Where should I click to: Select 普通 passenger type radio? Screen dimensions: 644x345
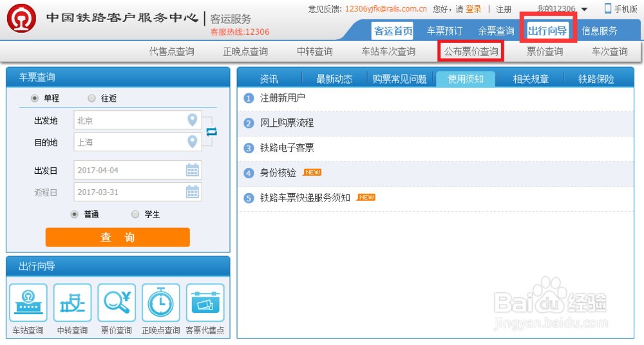coord(74,214)
